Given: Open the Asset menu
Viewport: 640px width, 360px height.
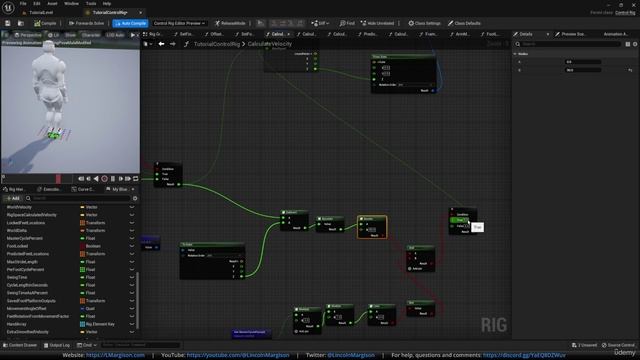Looking at the screenshot, I should coord(52,4).
